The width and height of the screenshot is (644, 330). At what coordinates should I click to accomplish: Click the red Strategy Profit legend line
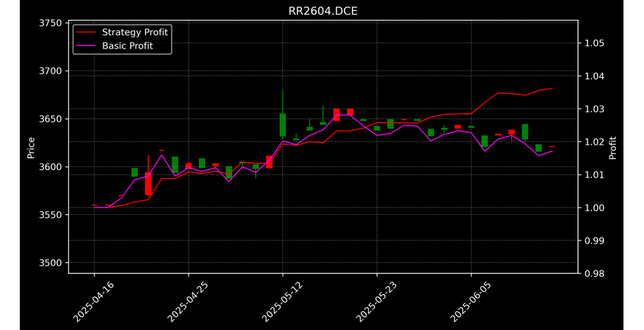87,32
